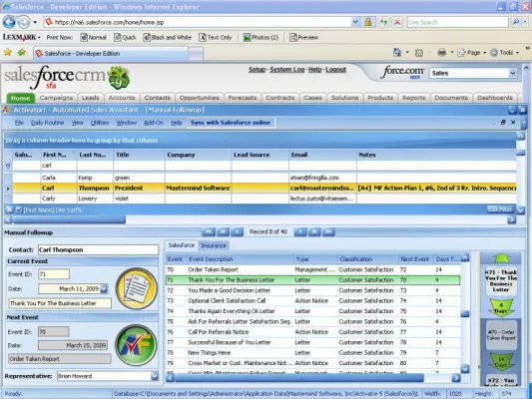Viewport: 532px width, 399px height.
Task: Click the events list horizontal scrollbar
Action: click(299, 378)
